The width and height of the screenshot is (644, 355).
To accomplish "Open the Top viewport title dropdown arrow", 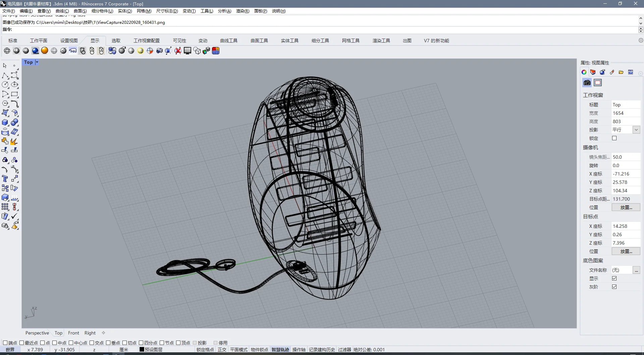I will (x=37, y=62).
